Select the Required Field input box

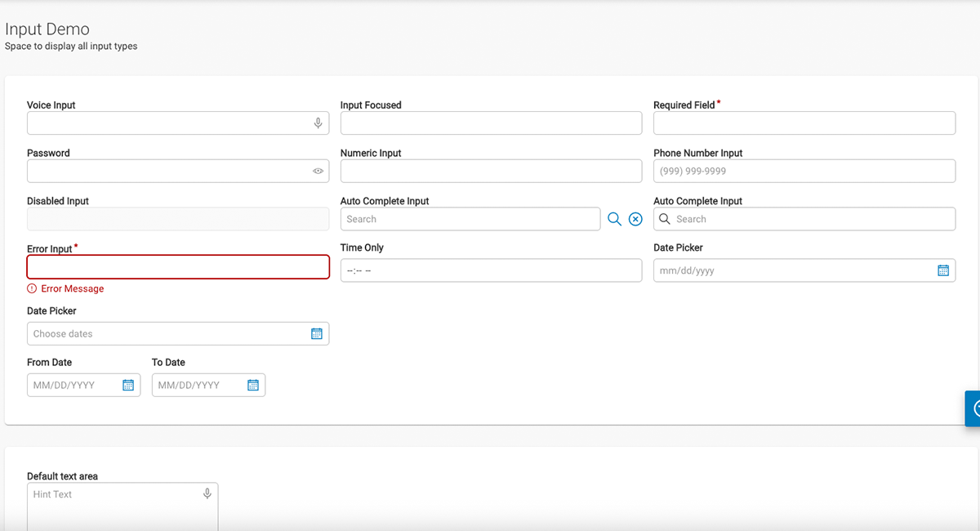click(804, 123)
